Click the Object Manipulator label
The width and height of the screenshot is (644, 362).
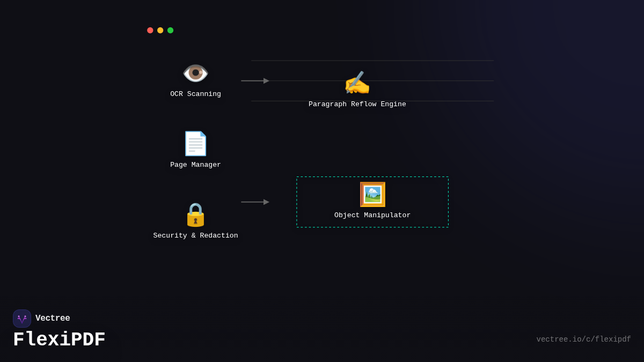pyautogui.click(x=372, y=216)
